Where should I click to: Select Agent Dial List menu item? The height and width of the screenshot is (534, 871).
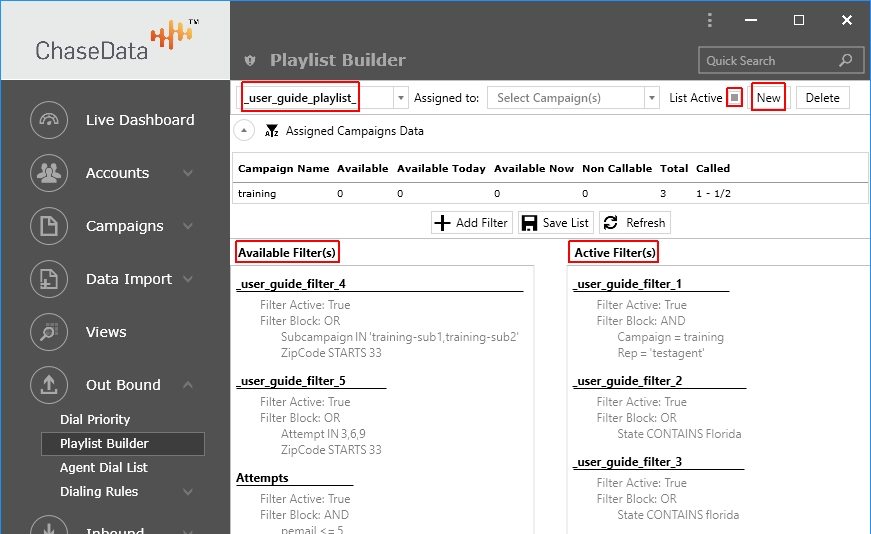click(x=103, y=468)
